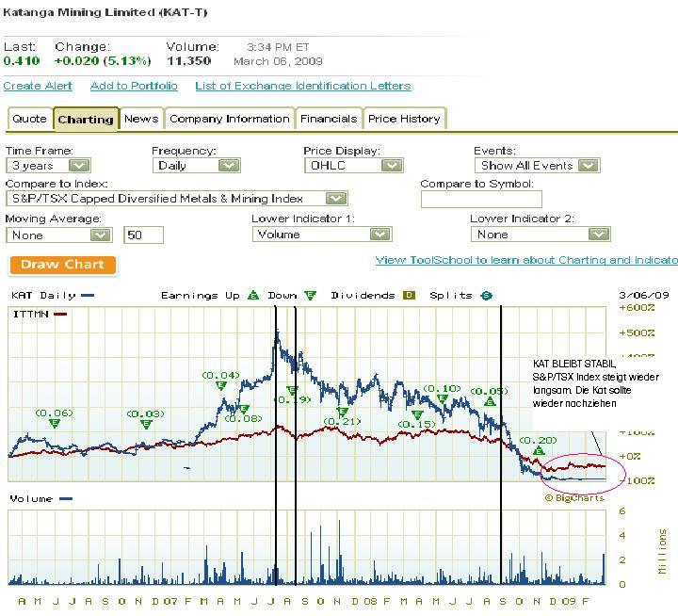Expand the Time Frame dropdown
The image size is (678, 616).
pos(48,165)
